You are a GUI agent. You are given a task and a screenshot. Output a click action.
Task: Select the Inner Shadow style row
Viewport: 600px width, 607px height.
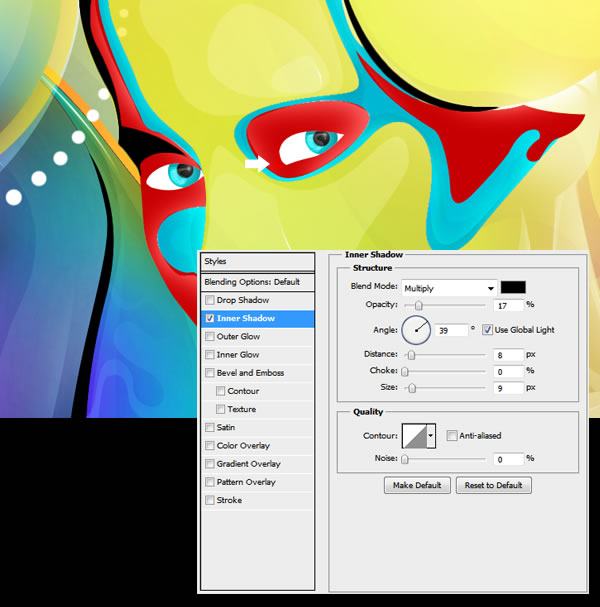pos(257,318)
